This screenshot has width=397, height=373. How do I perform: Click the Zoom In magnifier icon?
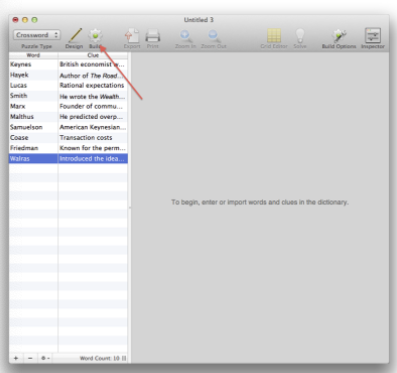pos(185,35)
